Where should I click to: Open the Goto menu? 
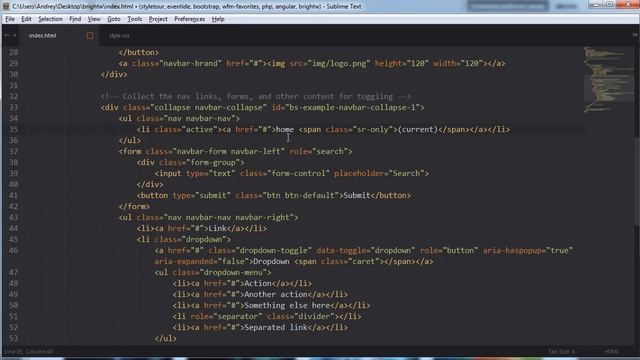point(114,19)
